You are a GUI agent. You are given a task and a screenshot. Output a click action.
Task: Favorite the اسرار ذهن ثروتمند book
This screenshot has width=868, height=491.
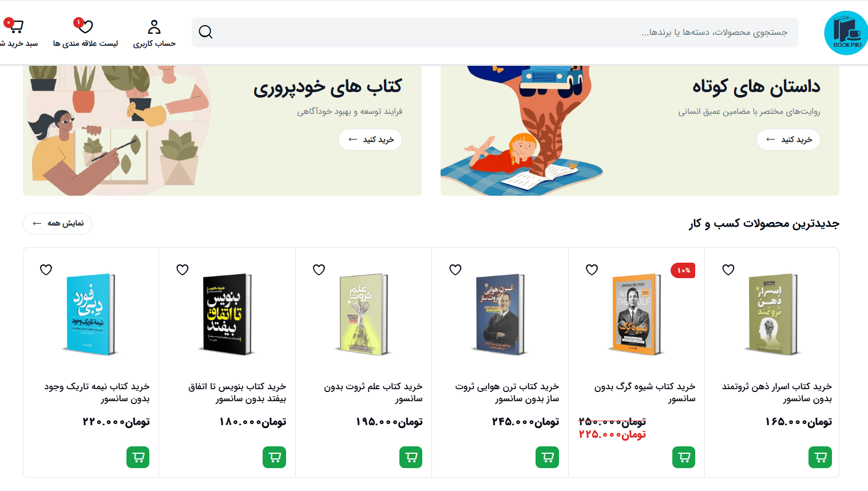(x=728, y=270)
